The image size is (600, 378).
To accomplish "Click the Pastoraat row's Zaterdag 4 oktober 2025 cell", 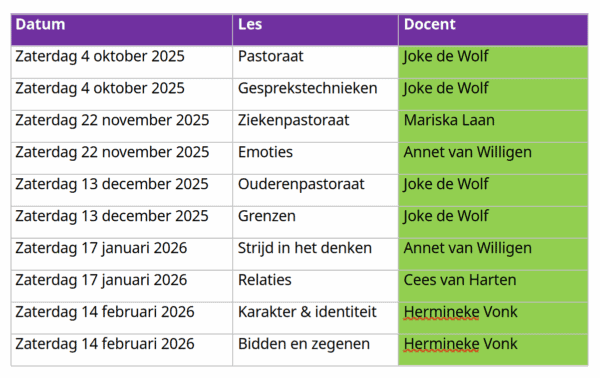I will 122,62.
